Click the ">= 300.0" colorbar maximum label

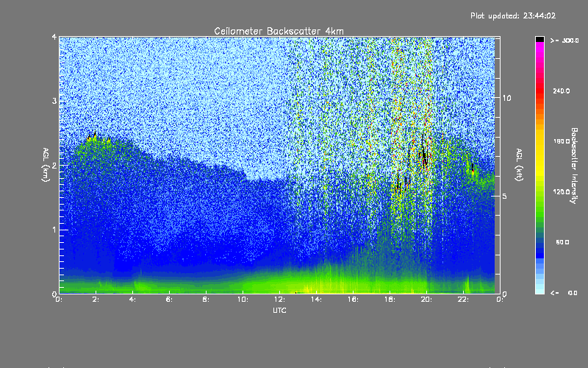point(564,40)
